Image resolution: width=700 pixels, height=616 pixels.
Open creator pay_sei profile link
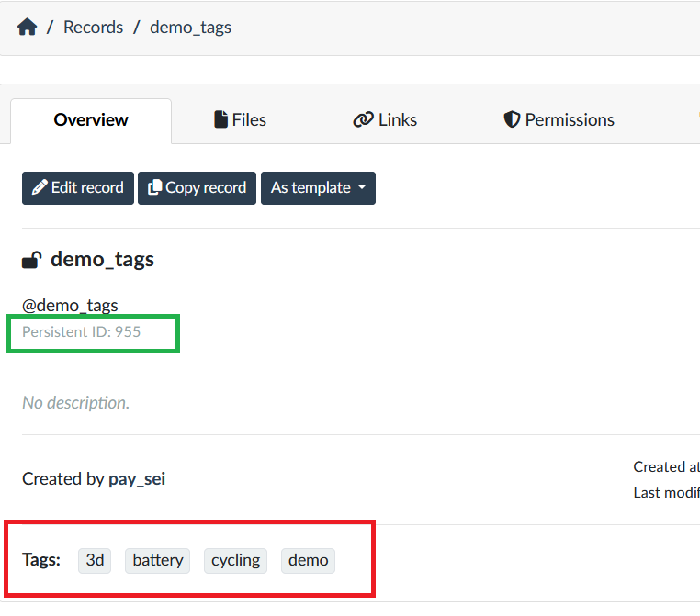[x=137, y=479]
